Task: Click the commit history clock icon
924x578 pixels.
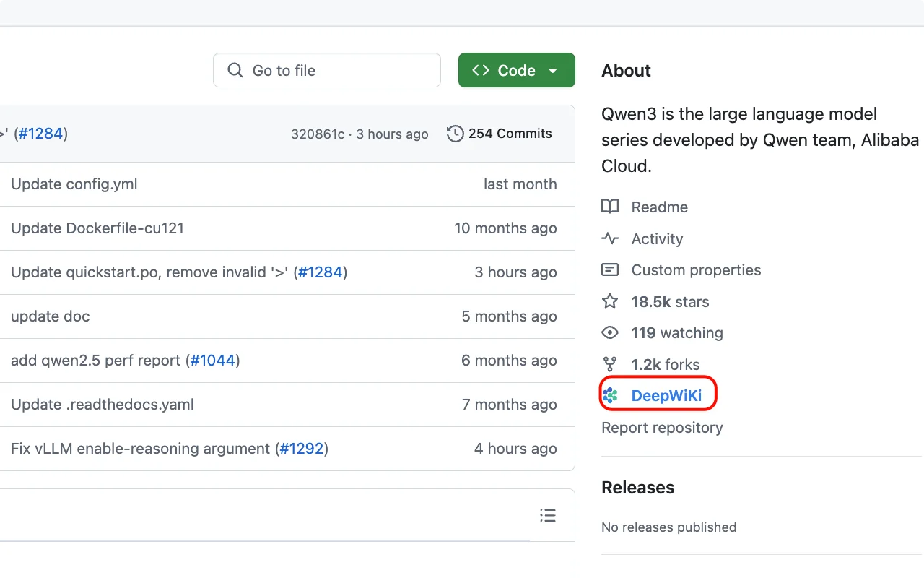Action: coord(455,134)
